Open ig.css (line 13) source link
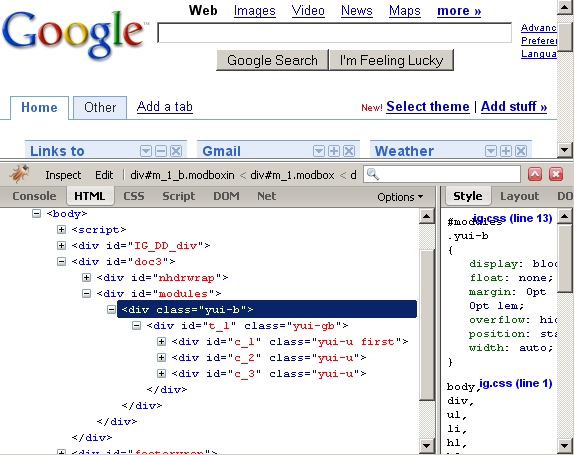 [x=512, y=218]
